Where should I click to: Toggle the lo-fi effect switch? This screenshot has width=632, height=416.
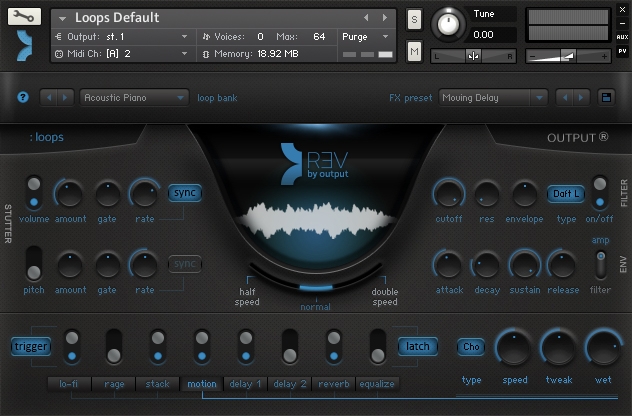pyautogui.click(x=72, y=347)
